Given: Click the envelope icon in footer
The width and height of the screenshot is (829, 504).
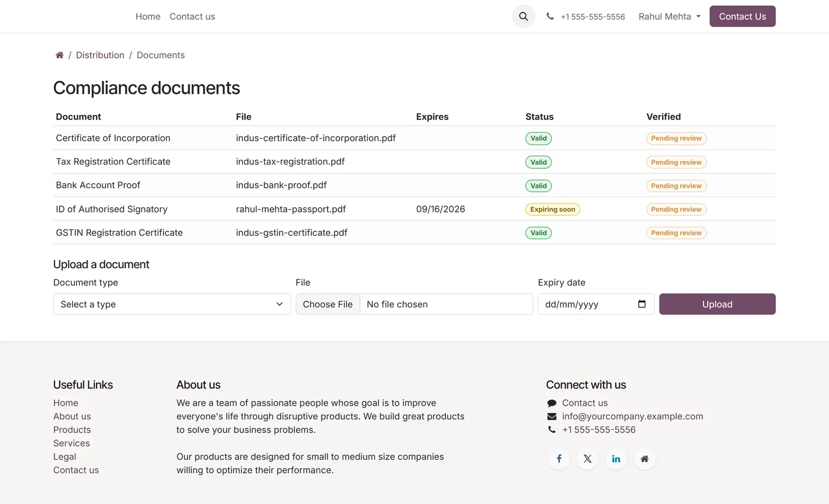Looking at the screenshot, I should point(552,416).
